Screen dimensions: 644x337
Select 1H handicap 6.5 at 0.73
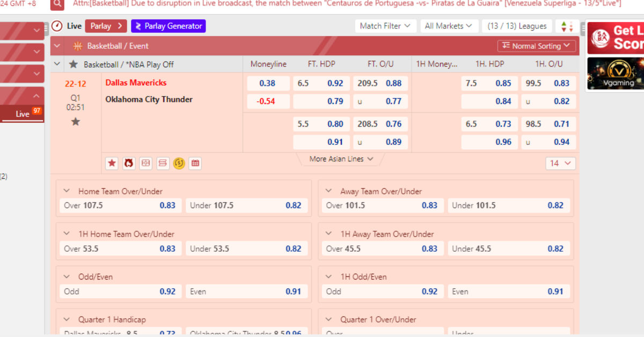click(489, 124)
